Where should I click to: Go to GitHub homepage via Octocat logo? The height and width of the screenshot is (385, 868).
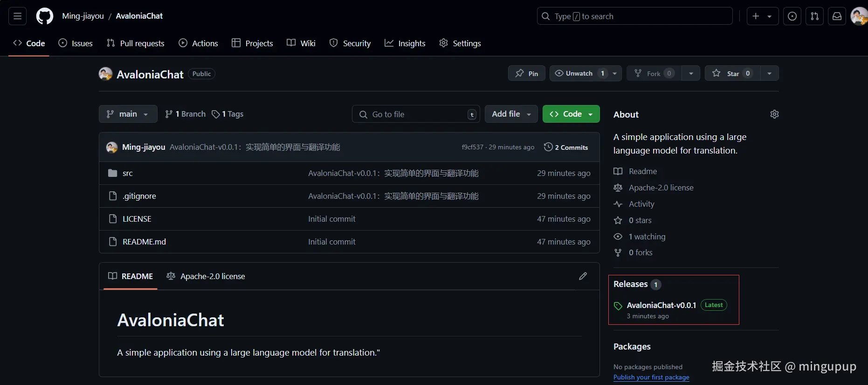point(45,16)
